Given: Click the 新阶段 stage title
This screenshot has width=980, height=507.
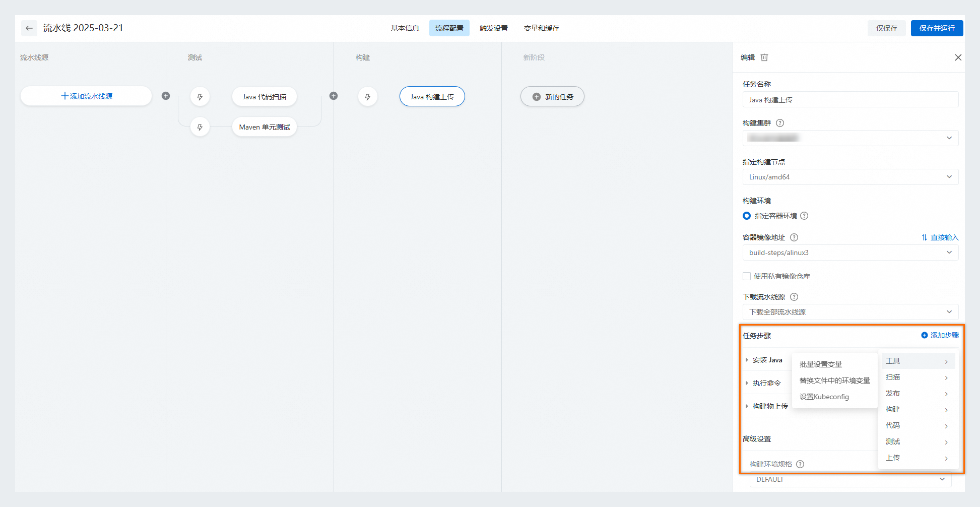Looking at the screenshot, I should (x=534, y=57).
